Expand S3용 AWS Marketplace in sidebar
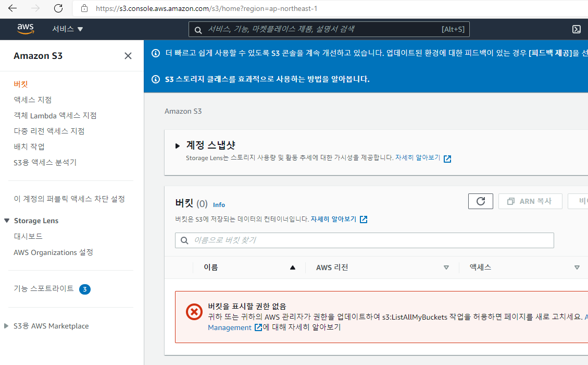Viewport: 588px width, 365px height. pyautogui.click(x=7, y=326)
